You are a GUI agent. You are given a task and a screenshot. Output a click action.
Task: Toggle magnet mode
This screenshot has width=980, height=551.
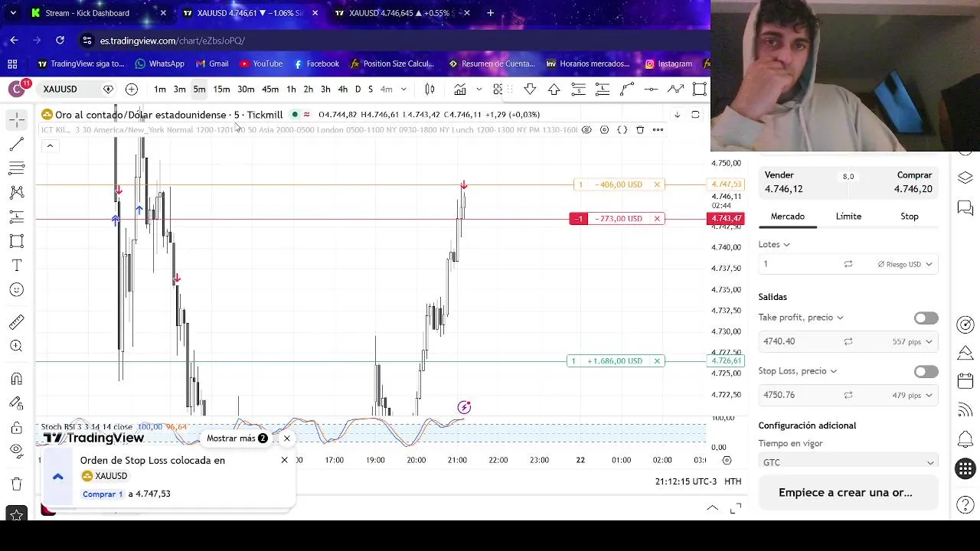click(x=17, y=379)
